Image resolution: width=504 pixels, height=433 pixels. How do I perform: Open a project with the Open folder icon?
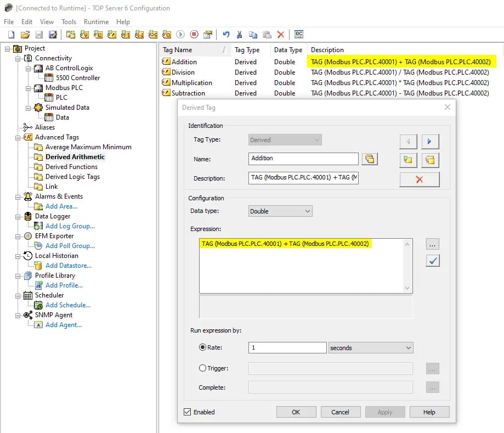coord(25,34)
